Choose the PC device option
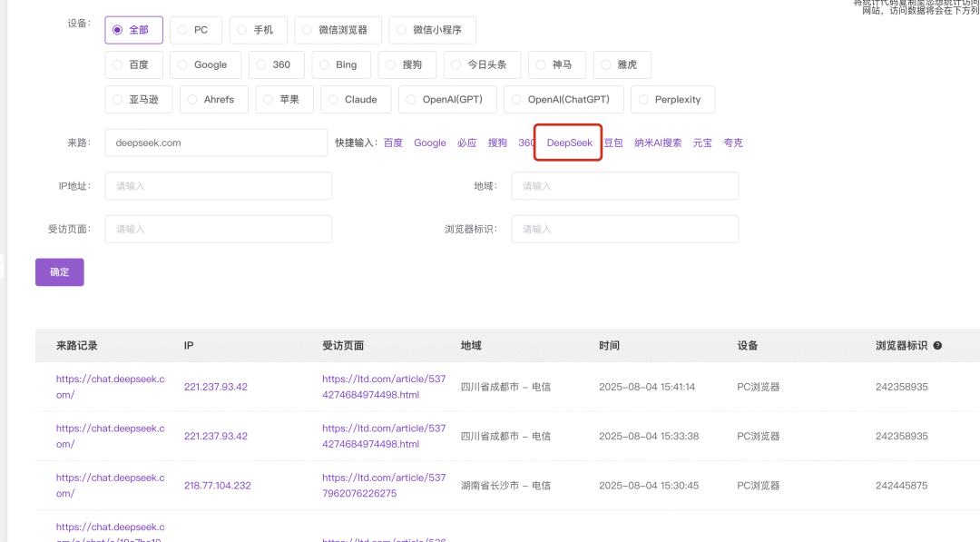This screenshot has width=980, height=542. coord(195,30)
